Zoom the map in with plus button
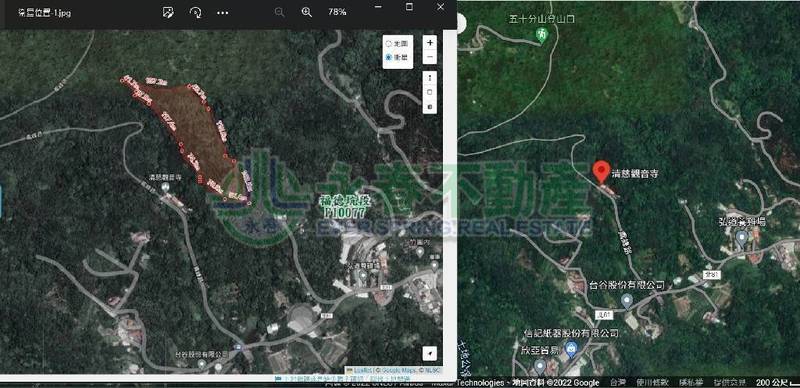The width and height of the screenshot is (800, 388). pyautogui.click(x=430, y=42)
